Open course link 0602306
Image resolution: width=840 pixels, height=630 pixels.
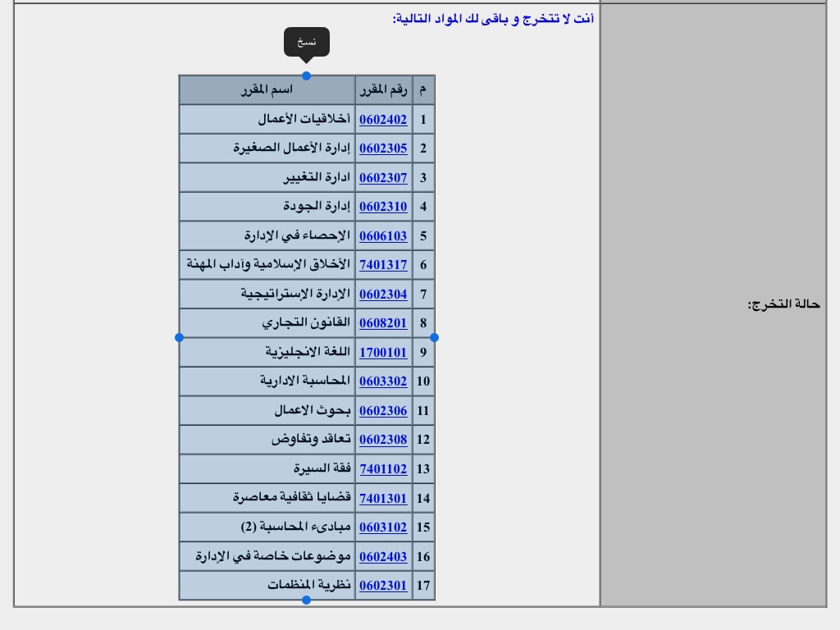(383, 411)
